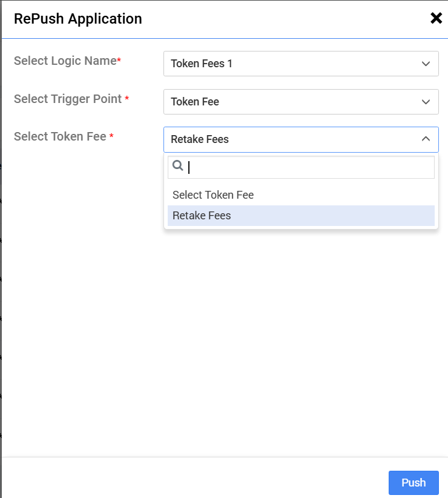The image size is (448, 498).
Task: Click the magnifier search icon in the dropdown
Action: [178, 166]
